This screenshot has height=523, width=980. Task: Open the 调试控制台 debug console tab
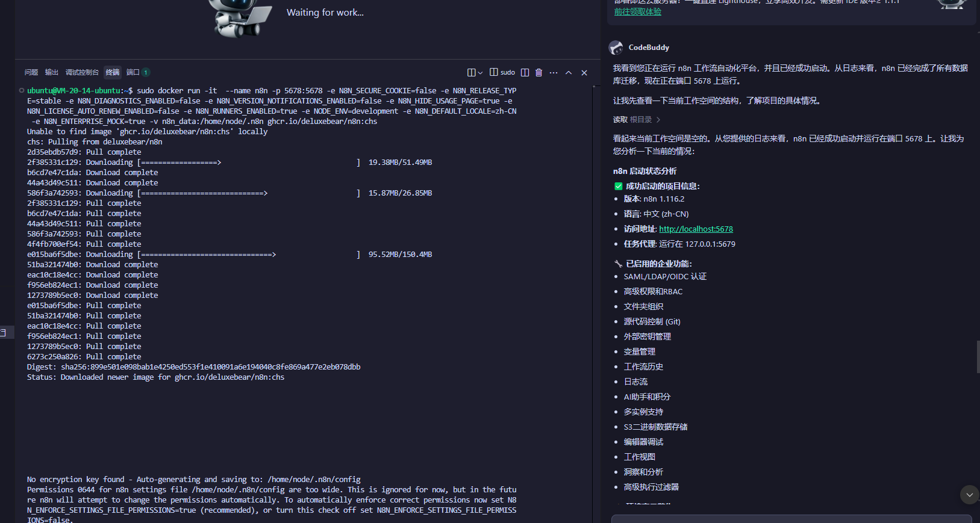(82, 72)
